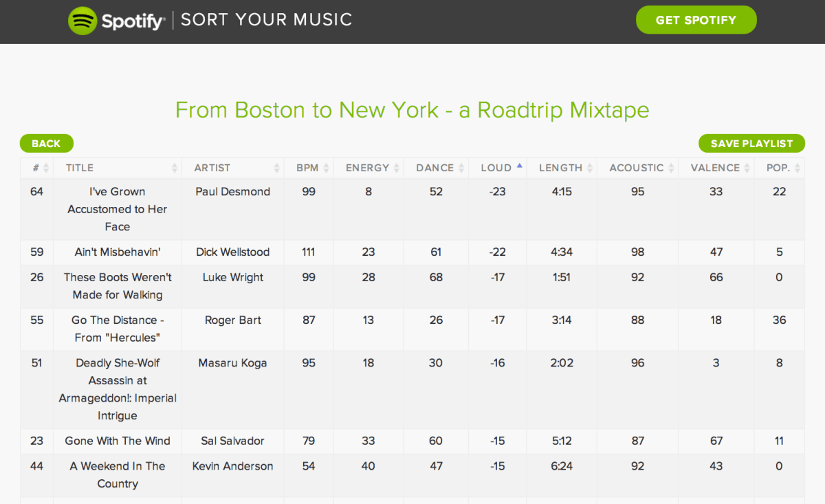
Task: Toggle the LOUD column to descending order
Action: tap(520, 167)
